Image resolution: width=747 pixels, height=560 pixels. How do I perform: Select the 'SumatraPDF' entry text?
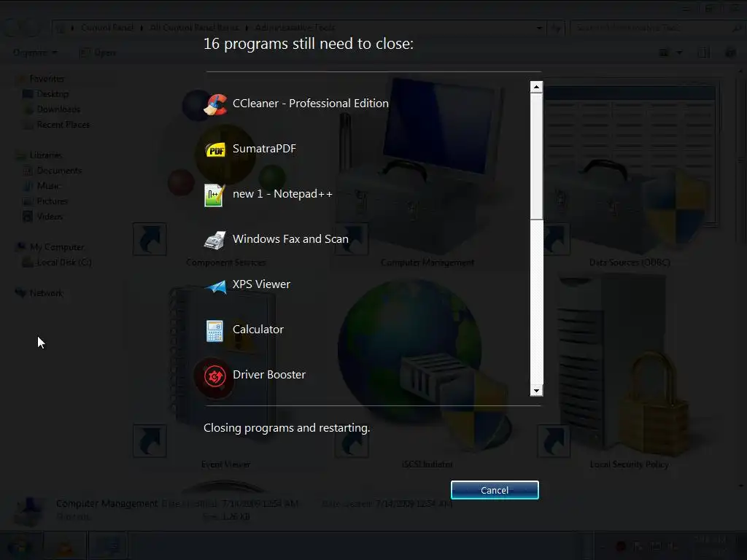click(x=264, y=149)
